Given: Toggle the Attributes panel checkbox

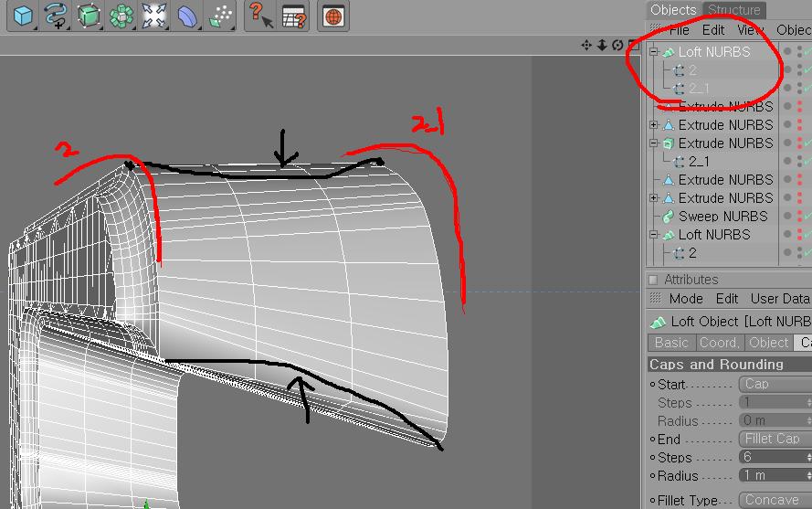Looking at the screenshot, I should (x=653, y=280).
